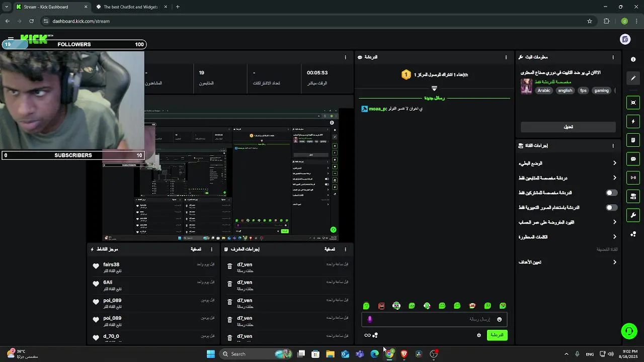Click the fairs38 follower row name
Viewport: 644px width, 362px height.
pos(111,264)
